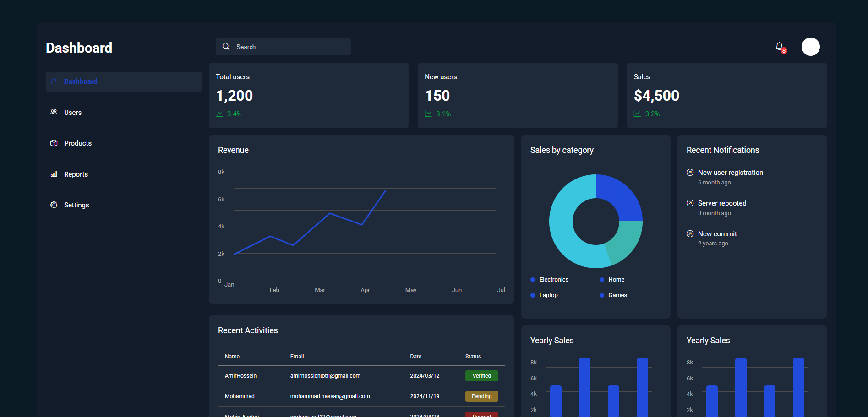The height and width of the screenshot is (417, 868).
Task: Click the magnifier icon in the search bar
Action: [226, 46]
